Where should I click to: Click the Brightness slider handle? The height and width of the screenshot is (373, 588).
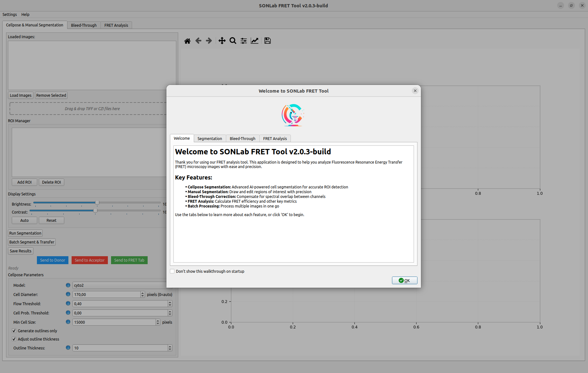97,203
